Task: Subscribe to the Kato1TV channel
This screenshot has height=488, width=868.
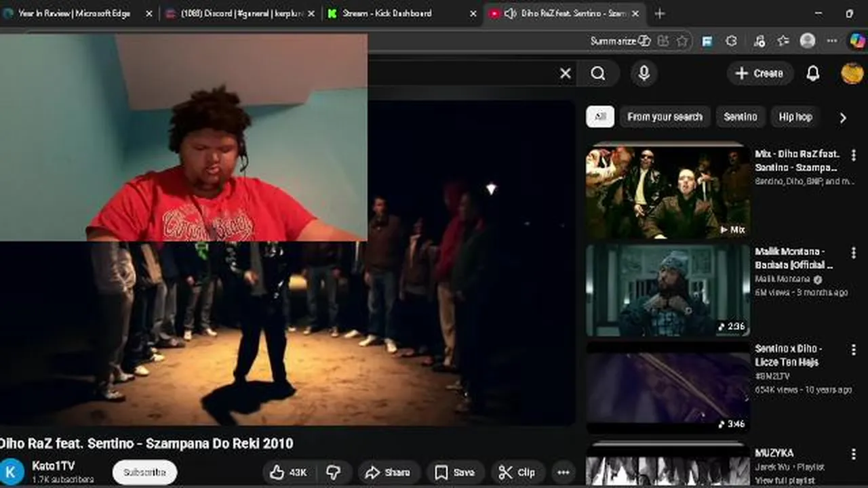Action: [144, 472]
